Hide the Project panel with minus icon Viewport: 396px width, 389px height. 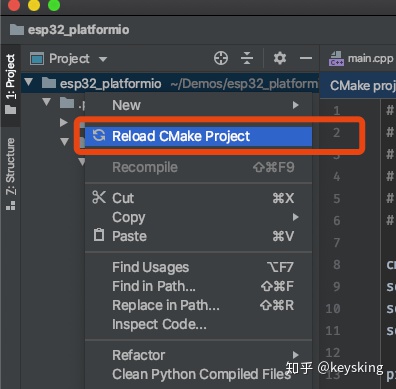pos(306,58)
